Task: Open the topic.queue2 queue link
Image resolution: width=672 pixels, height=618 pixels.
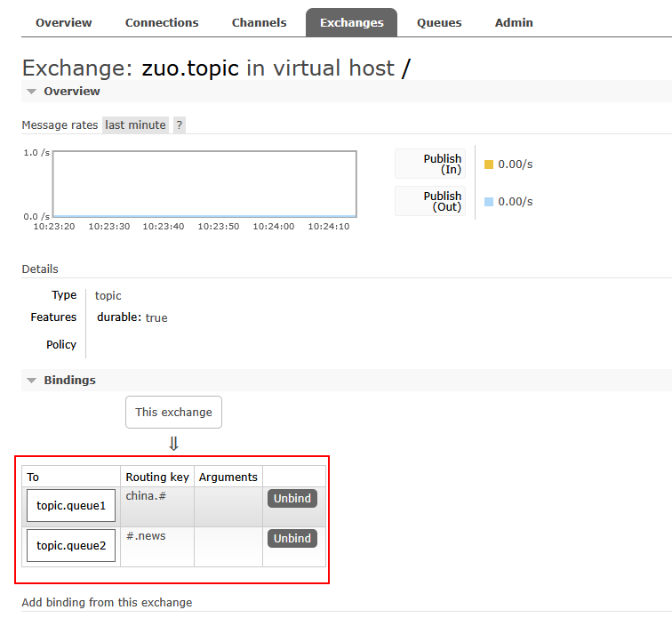Action: click(x=71, y=546)
